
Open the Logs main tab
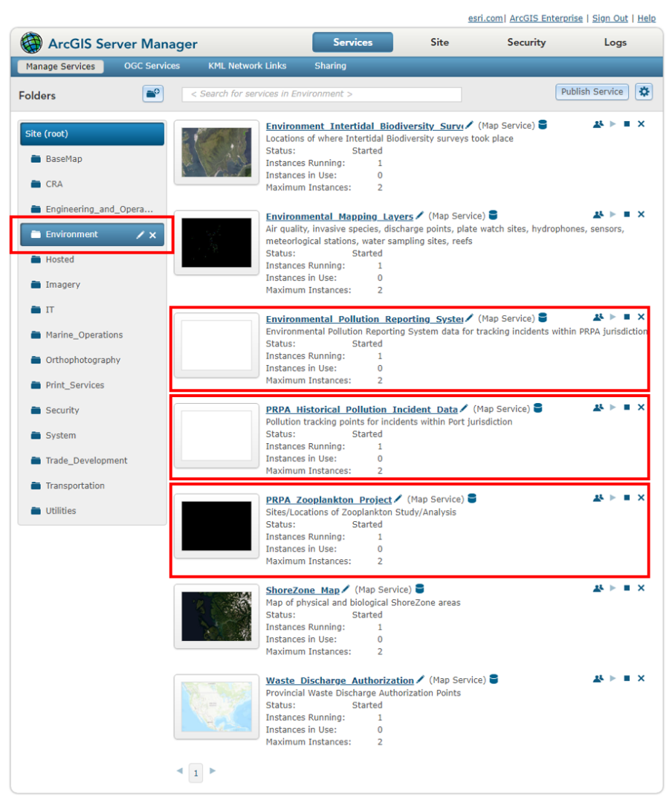[616, 42]
